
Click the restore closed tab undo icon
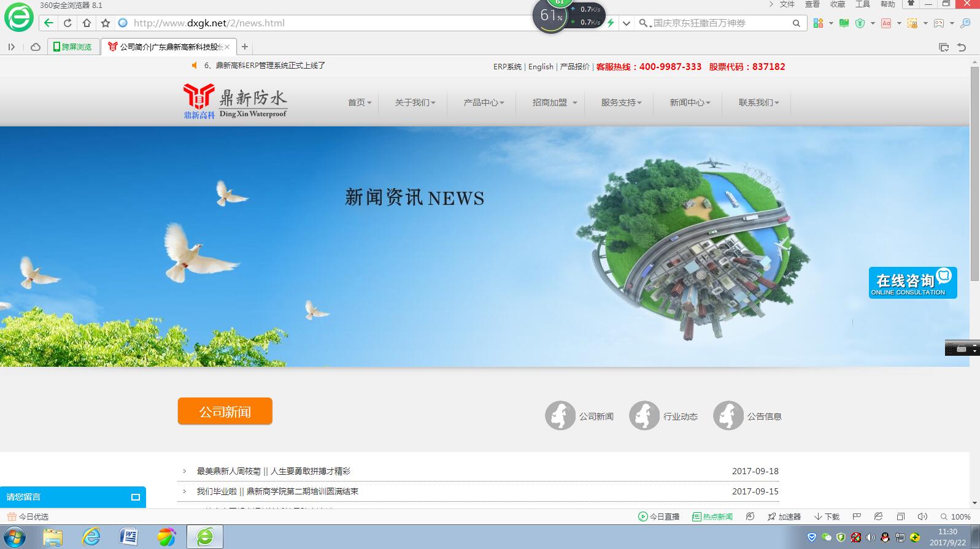tap(962, 47)
